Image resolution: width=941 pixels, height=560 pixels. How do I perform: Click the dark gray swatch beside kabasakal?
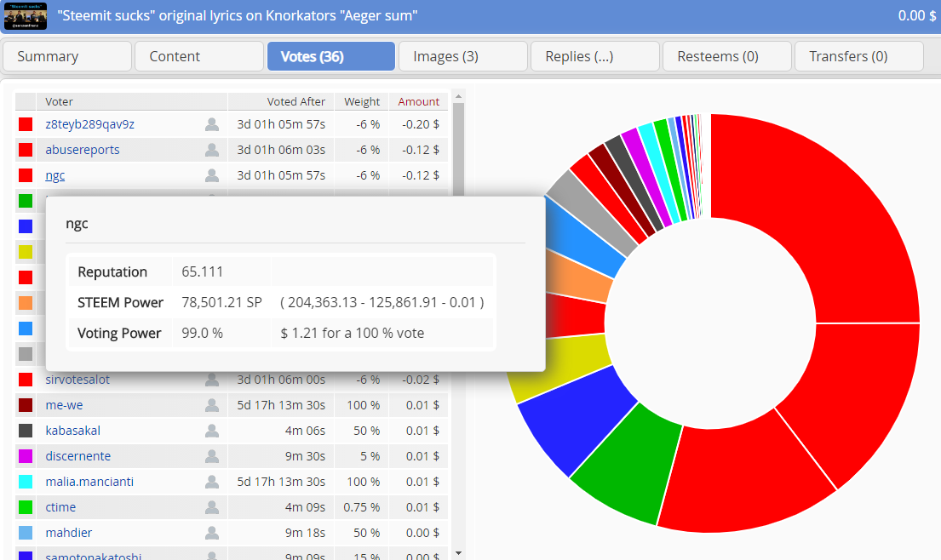(x=26, y=431)
